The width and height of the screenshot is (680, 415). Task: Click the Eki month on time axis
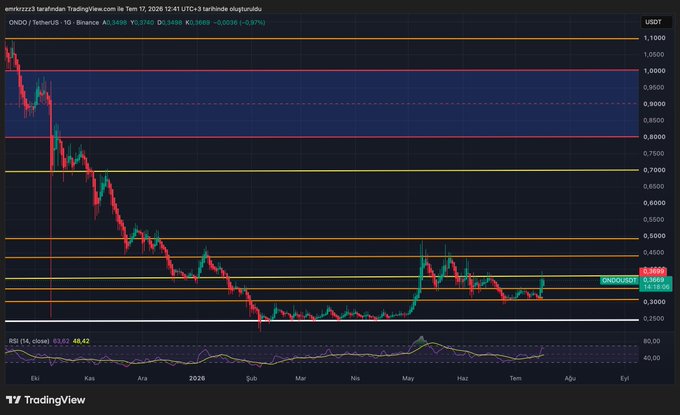click(35, 379)
